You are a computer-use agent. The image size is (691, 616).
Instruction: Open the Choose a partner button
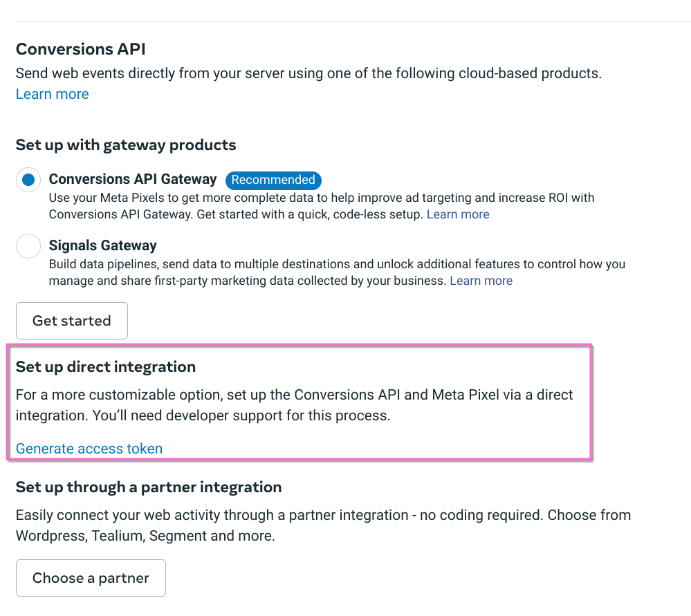pyautogui.click(x=91, y=578)
